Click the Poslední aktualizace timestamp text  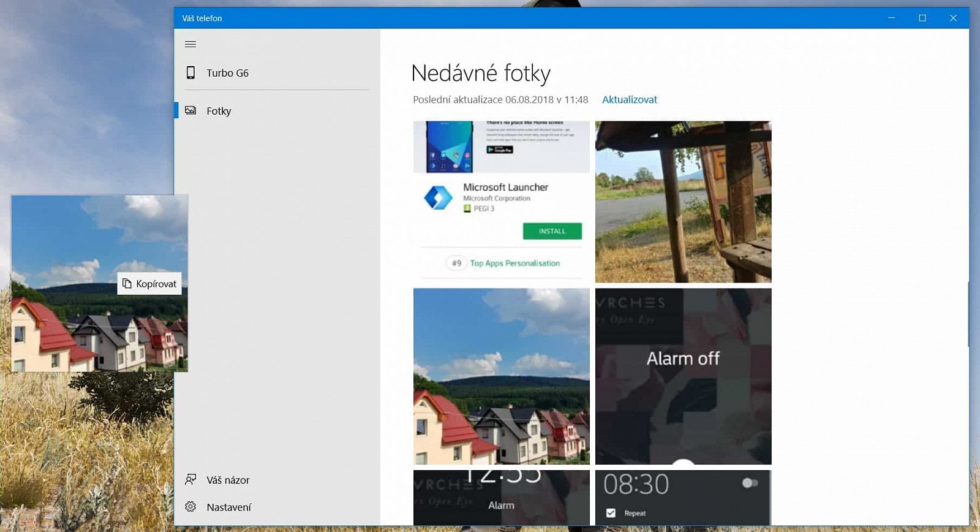[x=500, y=100]
